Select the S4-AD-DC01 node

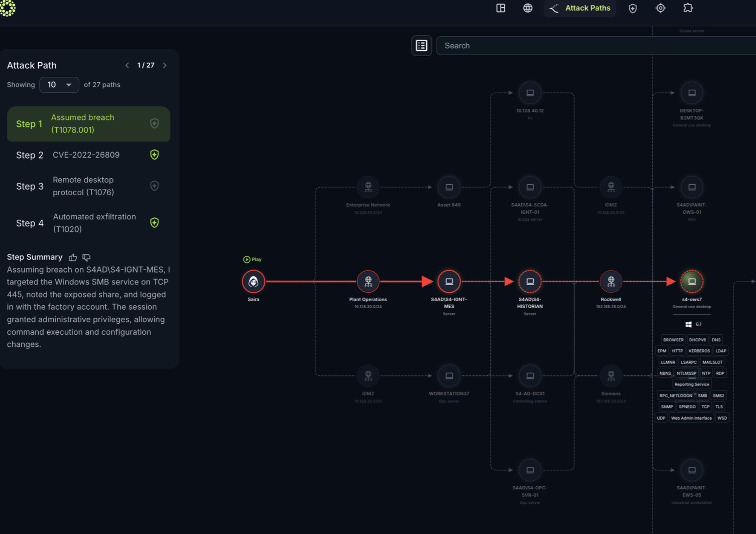tap(530, 376)
